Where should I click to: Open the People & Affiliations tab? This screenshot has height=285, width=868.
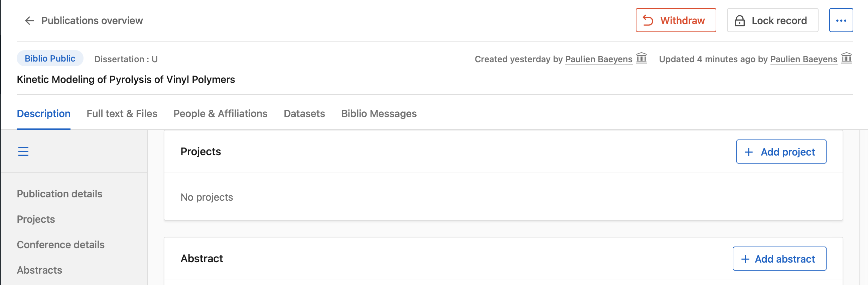[220, 114]
